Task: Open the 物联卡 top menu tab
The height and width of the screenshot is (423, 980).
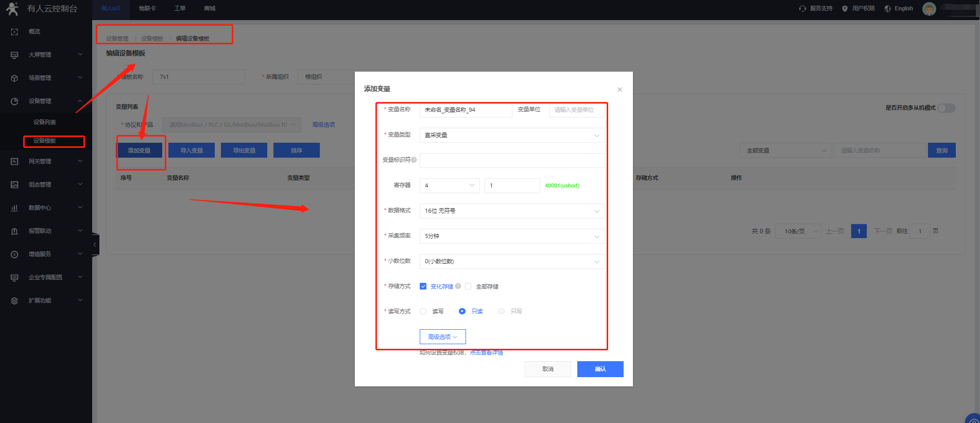Action: (147, 9)
